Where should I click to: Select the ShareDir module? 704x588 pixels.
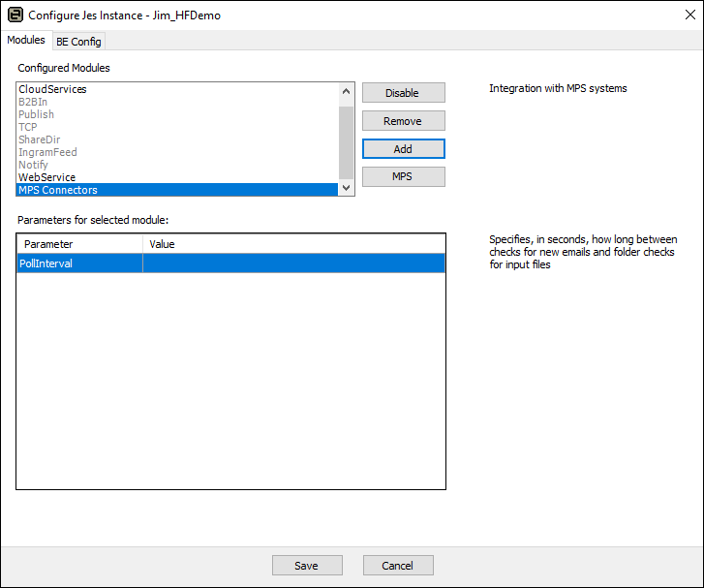177,139
